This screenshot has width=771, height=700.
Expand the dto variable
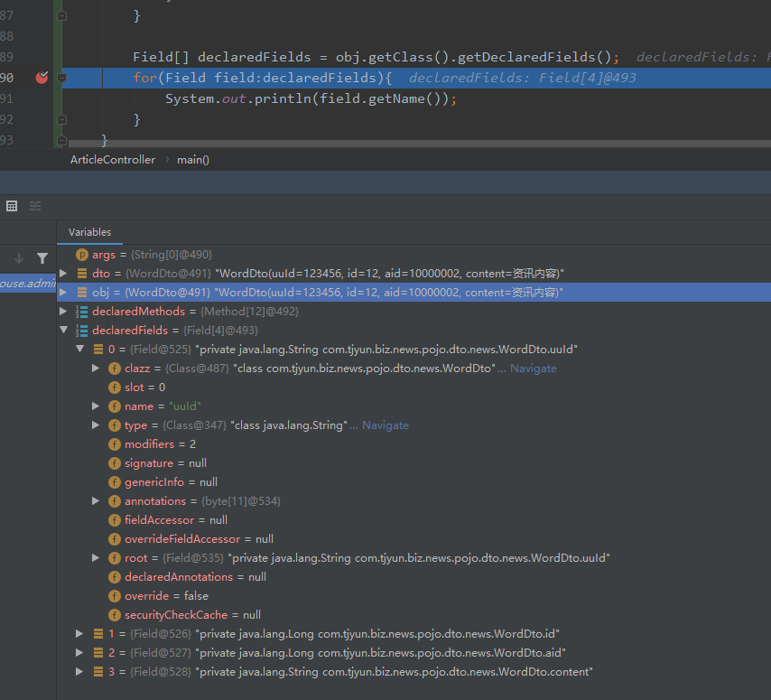pyautogui.click(x=63, y=274)
